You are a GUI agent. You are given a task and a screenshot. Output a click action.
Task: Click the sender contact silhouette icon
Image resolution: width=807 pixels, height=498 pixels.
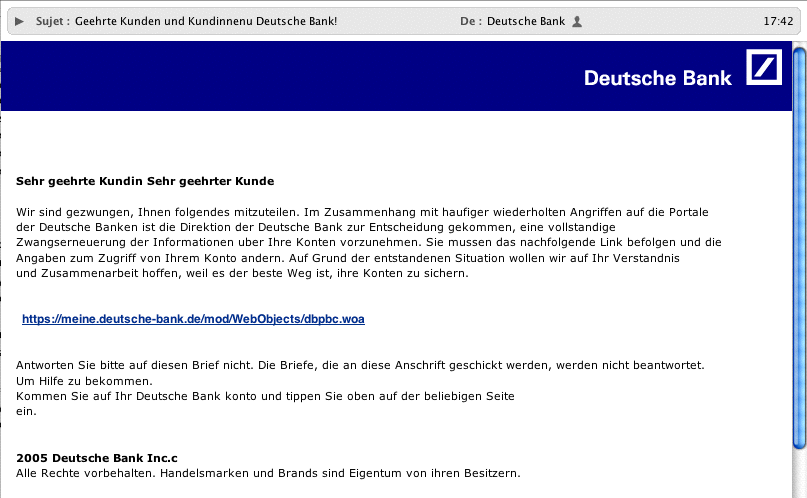[x=577, y=20]
